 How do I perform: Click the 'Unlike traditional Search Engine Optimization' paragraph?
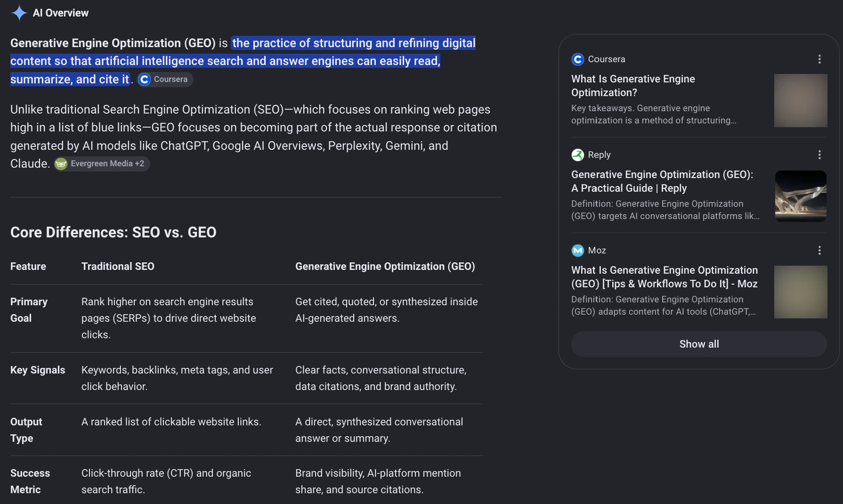click(254, 137)
